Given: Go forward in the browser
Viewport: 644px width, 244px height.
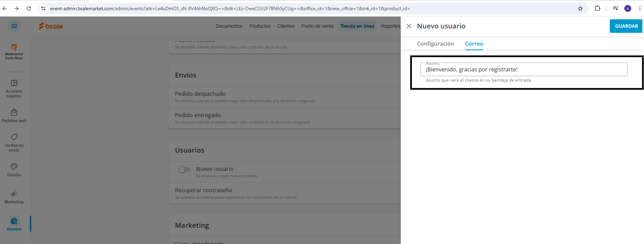Looking at the screenshot, I should (x=17, y=8).
